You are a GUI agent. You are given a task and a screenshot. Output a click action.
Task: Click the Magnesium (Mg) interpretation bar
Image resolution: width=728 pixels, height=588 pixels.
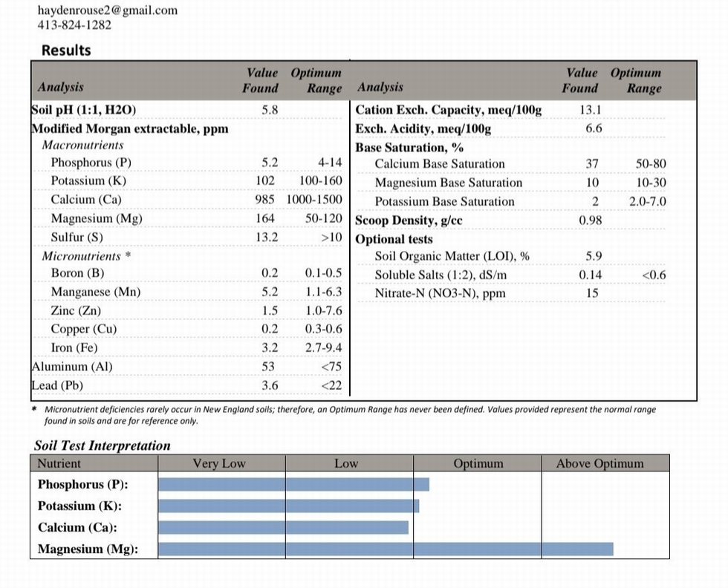point(386,549)
